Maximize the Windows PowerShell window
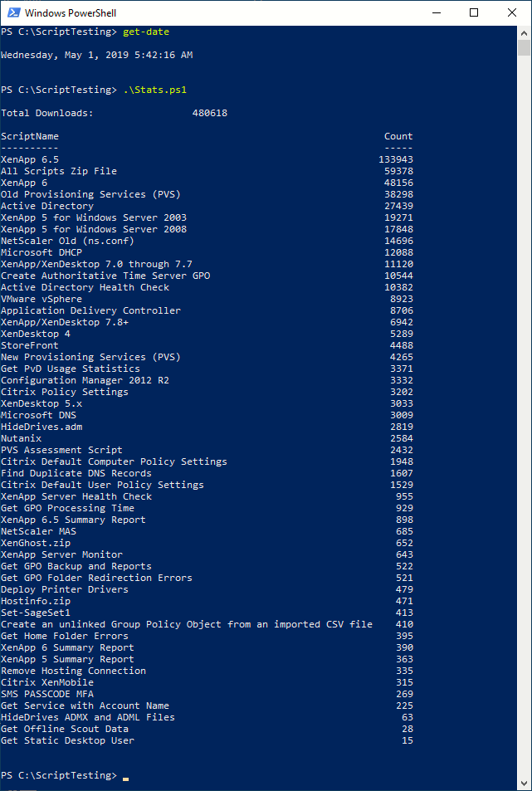The image size is (532, 791). tap(474, 12)
